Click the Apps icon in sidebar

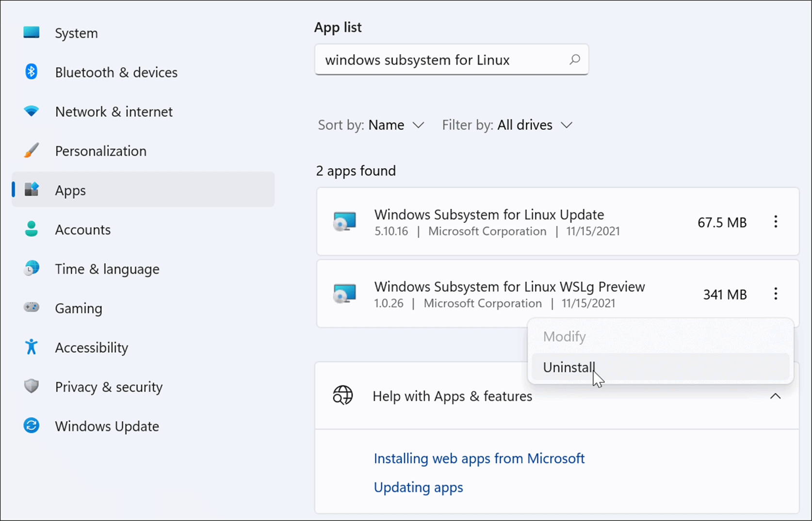32,189
